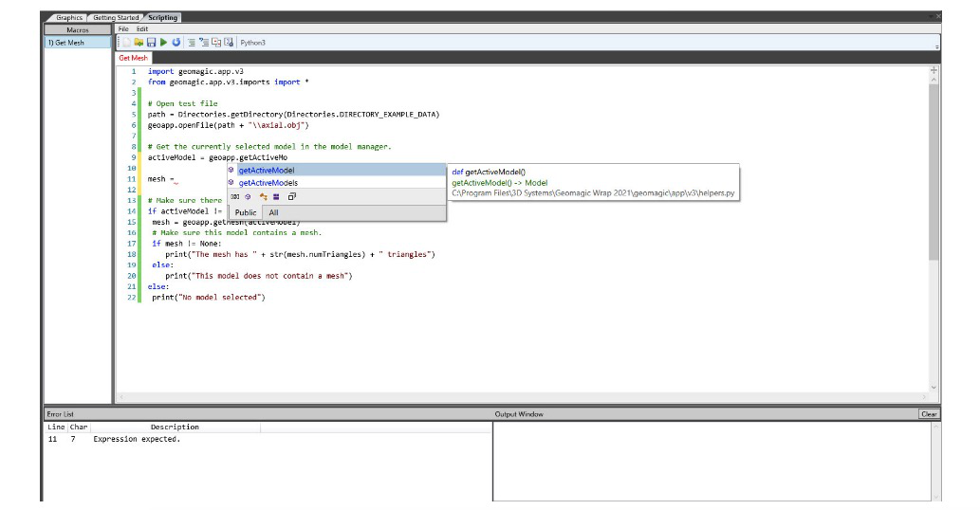Toggle the overlapping squares filter in the autocomplete popup
Viewport: 980px width, 510px height.
pyautogui.click(x=291, y=196)
